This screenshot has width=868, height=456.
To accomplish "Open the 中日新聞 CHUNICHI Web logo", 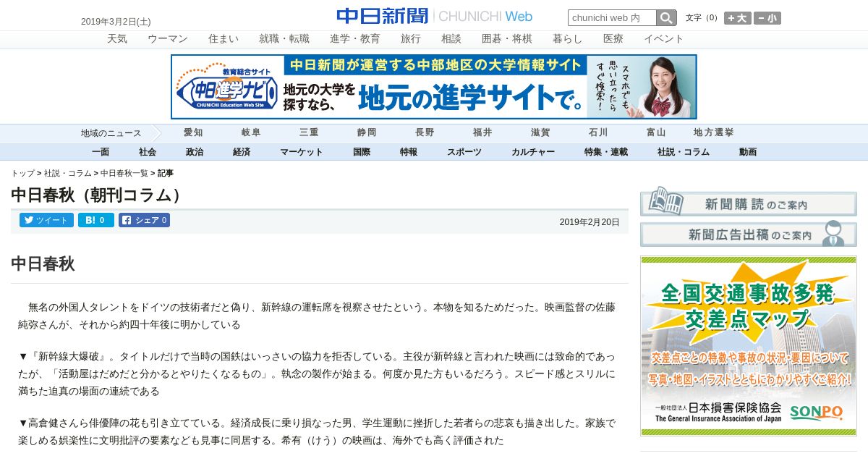I will (434, 16).
